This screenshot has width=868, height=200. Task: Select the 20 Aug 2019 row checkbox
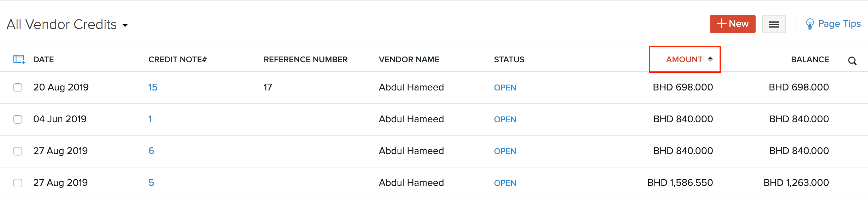[18, 87]
